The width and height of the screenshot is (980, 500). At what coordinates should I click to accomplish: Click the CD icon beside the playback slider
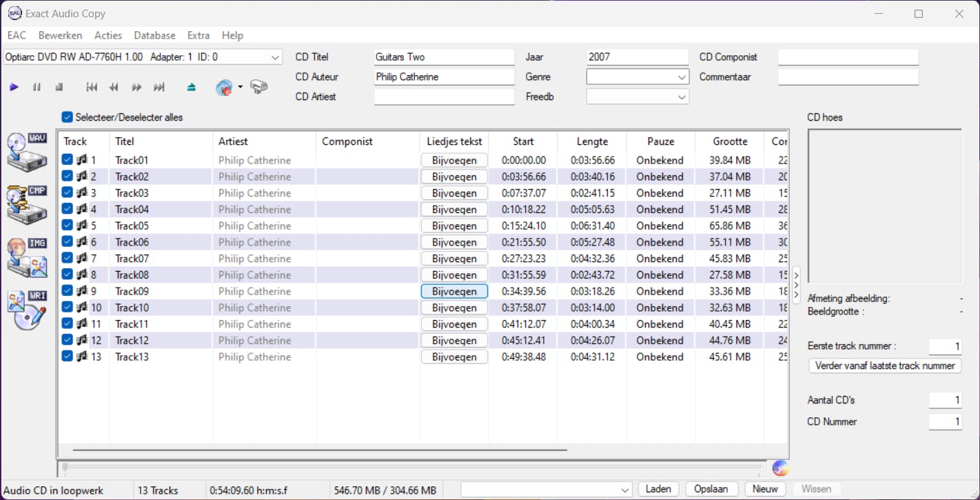click(x=780, y=468)
